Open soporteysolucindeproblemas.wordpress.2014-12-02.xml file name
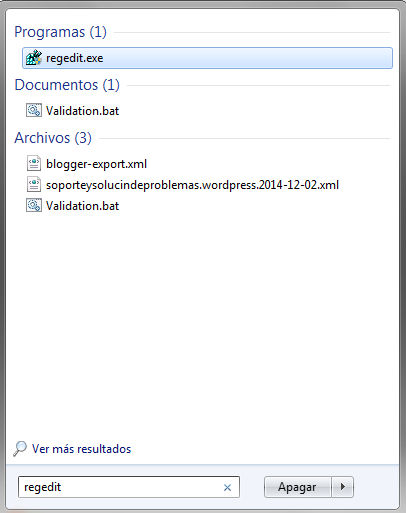Screen dimensions: 406x513 pos(192,185)
